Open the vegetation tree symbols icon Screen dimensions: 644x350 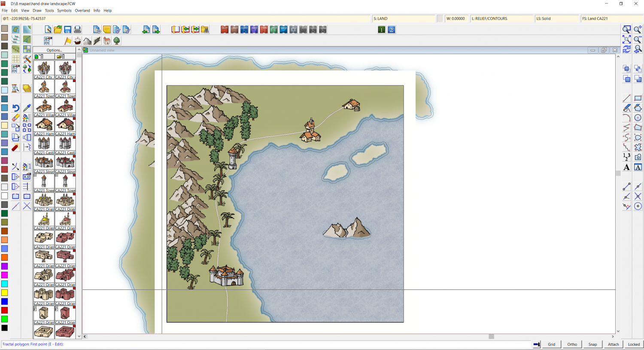coord(116,41)
